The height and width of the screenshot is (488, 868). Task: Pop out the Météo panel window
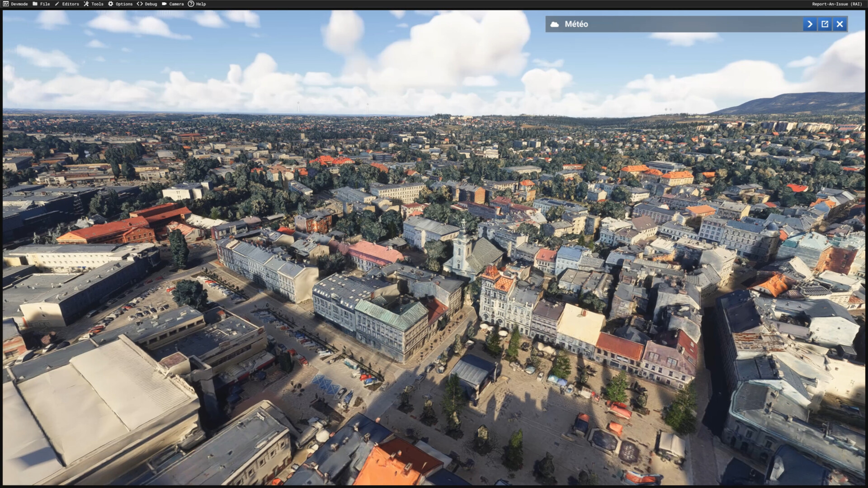click(x=825, y=24)
